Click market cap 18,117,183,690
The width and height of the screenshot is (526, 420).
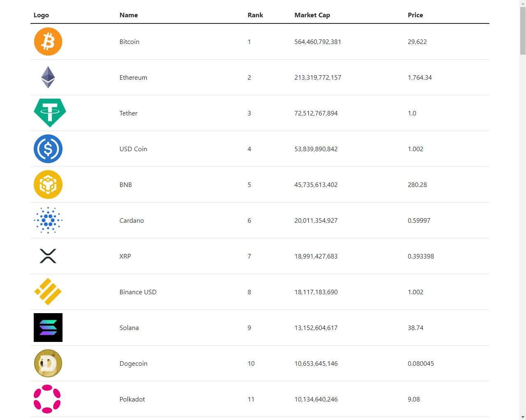316,292
